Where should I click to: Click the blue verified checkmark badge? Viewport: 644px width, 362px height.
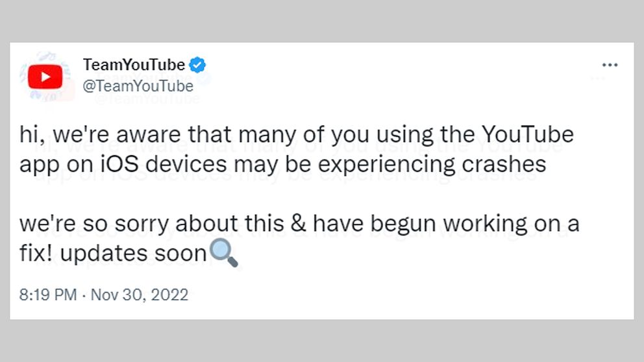pyautogui.click(x=197, y=65)
